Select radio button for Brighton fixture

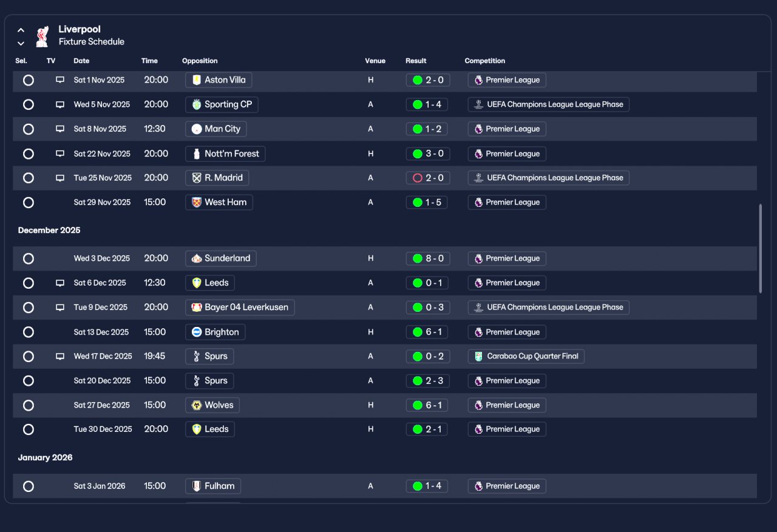(x=29, y=332)
